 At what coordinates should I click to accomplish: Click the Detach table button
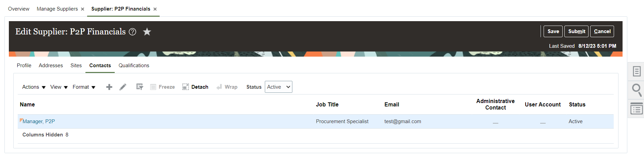click(195, 87)
